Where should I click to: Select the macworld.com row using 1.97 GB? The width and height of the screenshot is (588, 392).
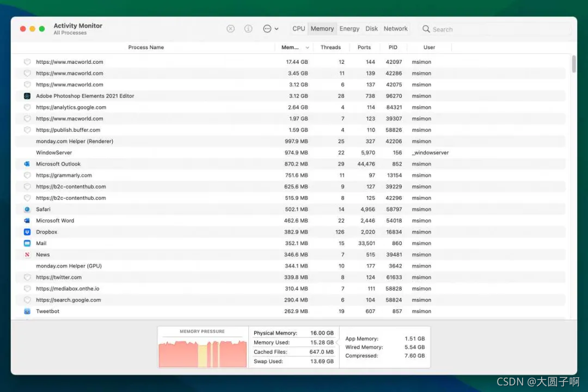[x=291, y=119]
